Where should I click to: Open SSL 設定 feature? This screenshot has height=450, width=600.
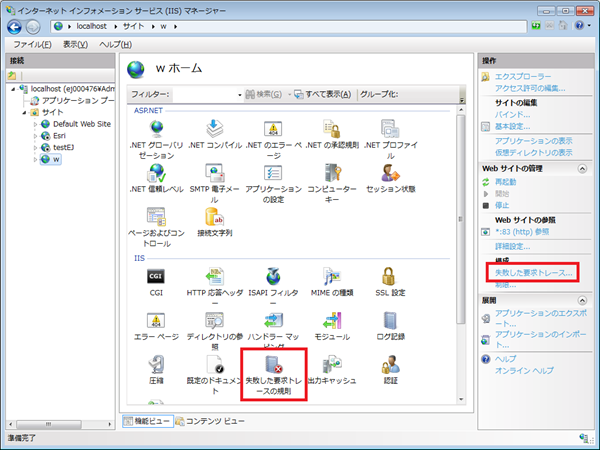pos(390,282)
